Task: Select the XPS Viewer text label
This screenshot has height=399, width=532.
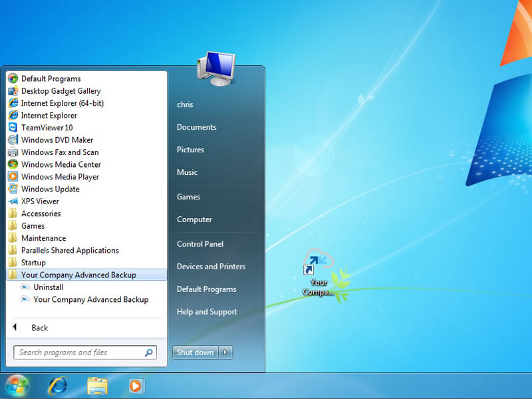Action: pyautogui.click(x=40, y=201)
